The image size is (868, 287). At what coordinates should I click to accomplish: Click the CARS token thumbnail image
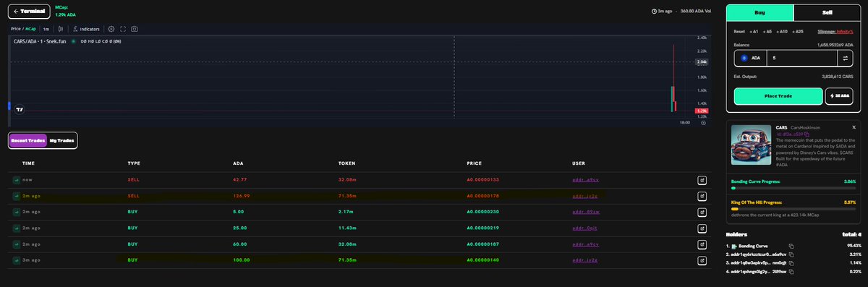751,145
